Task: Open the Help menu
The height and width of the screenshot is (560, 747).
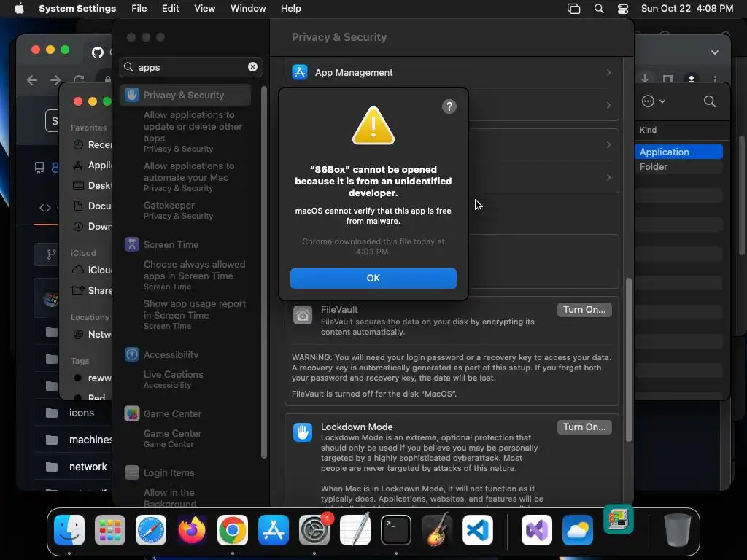Action: (290, 9)
